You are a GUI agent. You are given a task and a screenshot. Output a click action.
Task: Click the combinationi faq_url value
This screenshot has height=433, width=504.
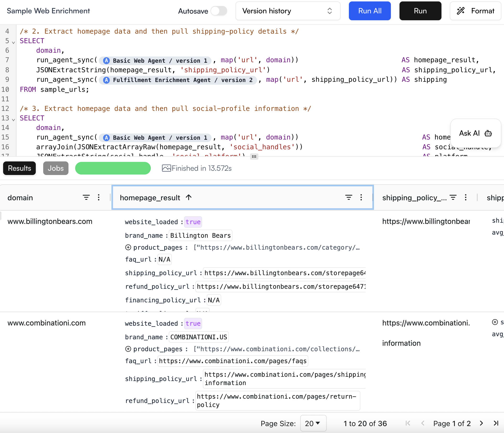[232, 361]
